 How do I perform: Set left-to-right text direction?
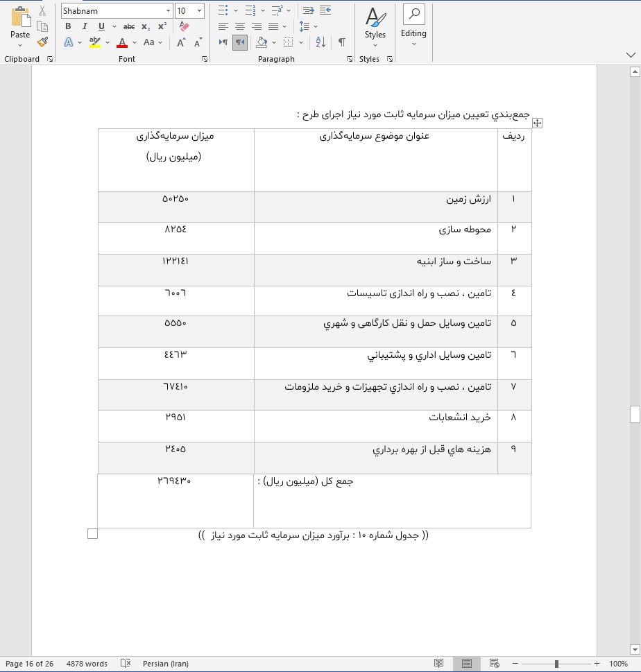223,42
